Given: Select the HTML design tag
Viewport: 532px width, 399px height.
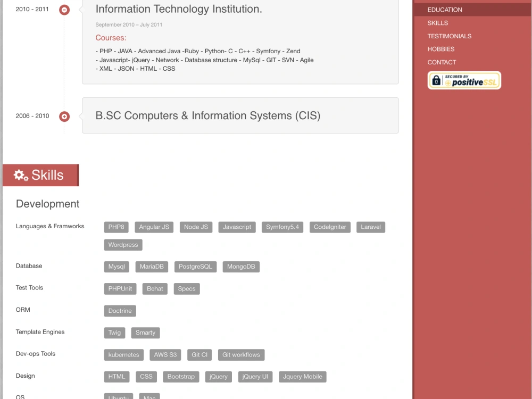Looking at the screenshot, I should point(117,377).
